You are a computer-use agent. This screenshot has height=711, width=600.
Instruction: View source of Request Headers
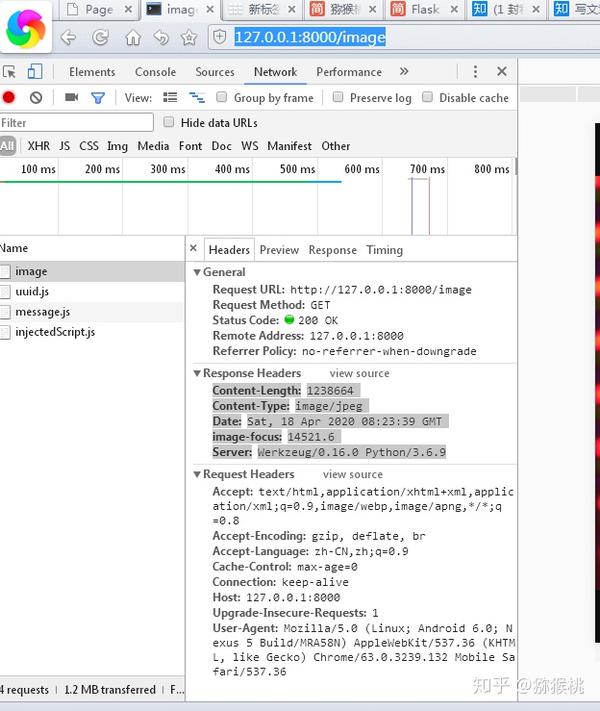point(353,474)
